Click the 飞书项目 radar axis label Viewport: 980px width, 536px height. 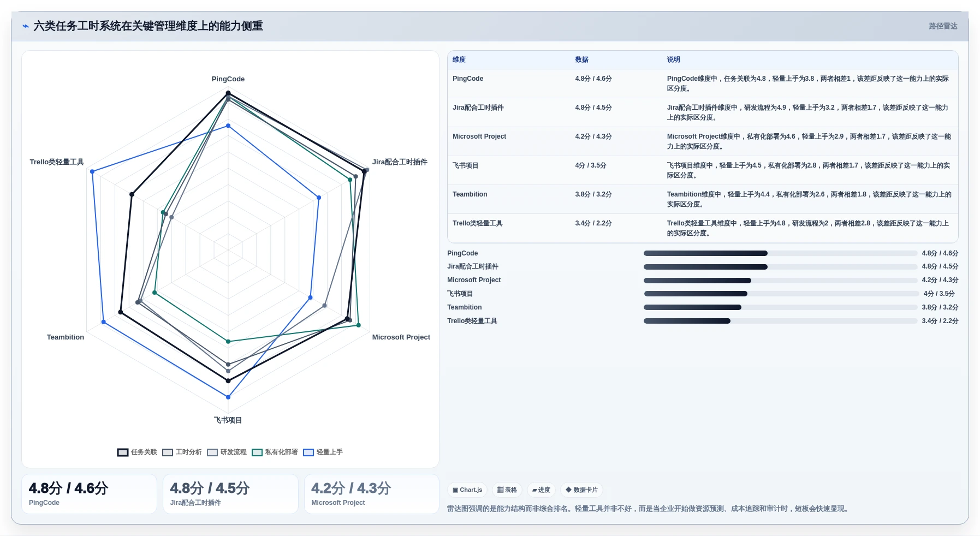pyautogui.click(x=228, y=420)
